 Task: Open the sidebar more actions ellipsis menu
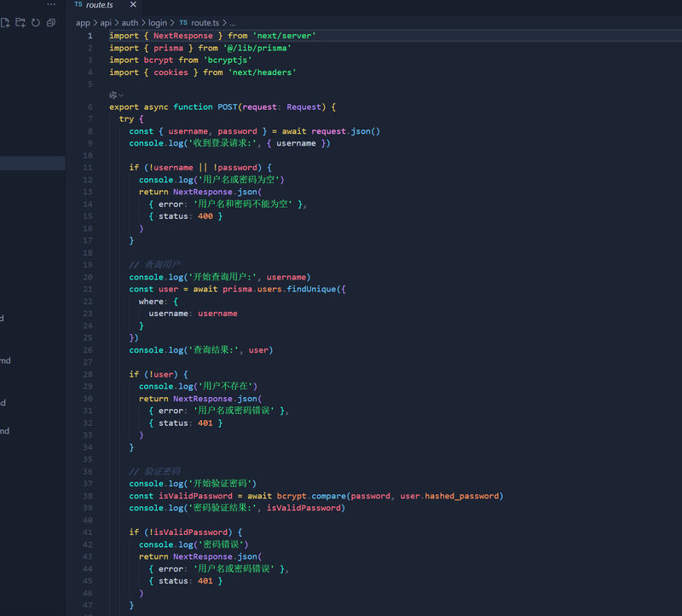click(51, 4)
